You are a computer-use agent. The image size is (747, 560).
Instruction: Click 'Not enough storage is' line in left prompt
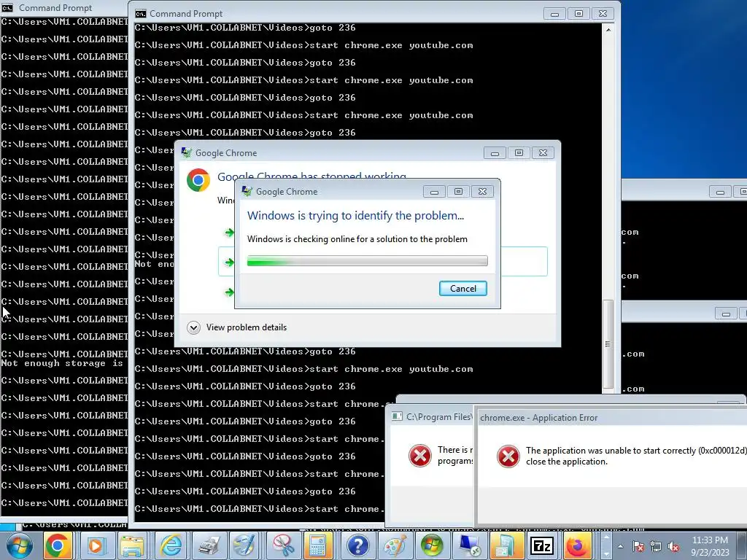point(62,363)
